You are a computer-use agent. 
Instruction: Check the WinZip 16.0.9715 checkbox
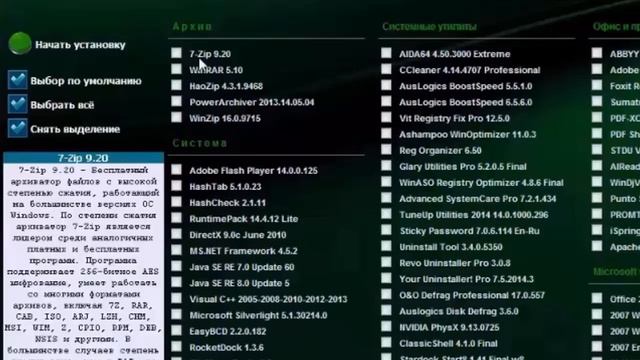pyautogui.click(x=176, y=117)
